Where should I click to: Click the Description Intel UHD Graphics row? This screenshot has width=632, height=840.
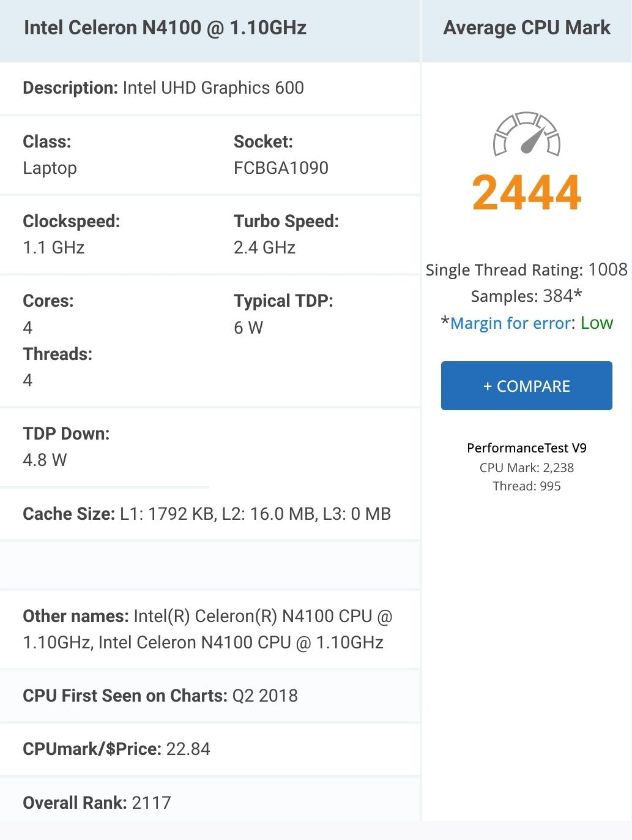[210, 88]
